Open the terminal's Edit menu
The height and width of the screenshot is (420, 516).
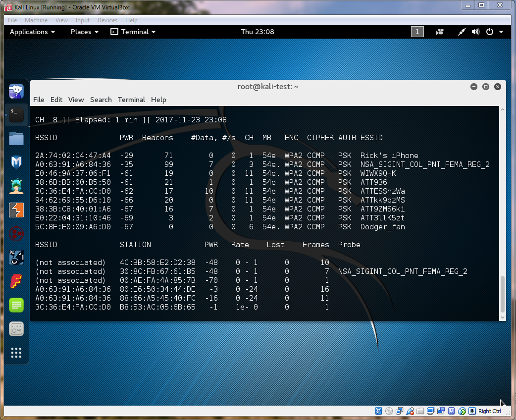coord(56,100)
